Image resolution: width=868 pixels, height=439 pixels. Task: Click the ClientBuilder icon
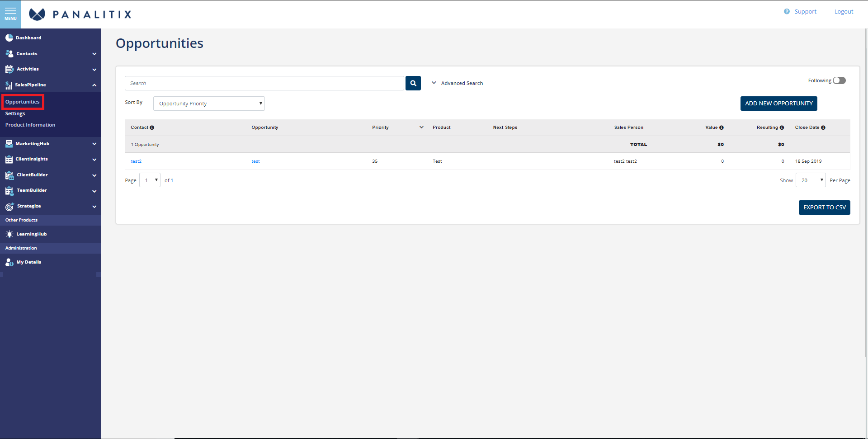click(9, 175)
